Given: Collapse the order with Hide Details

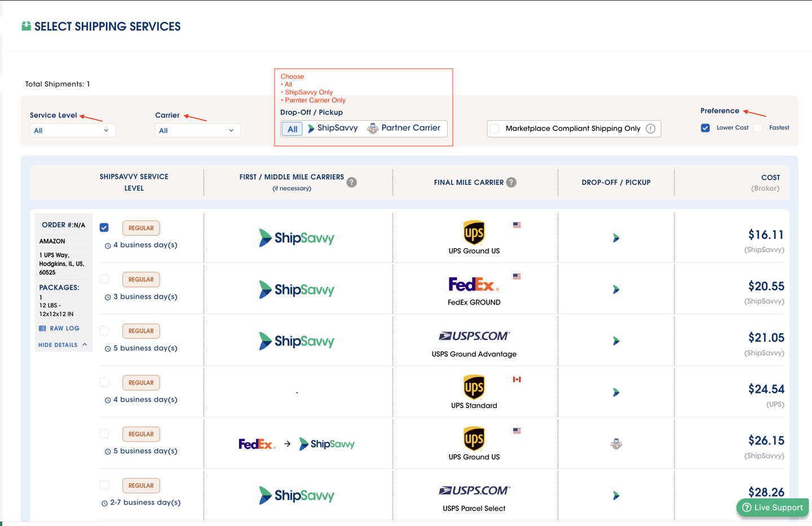Looking at the screenshot, I should click(x=63, y=345).
